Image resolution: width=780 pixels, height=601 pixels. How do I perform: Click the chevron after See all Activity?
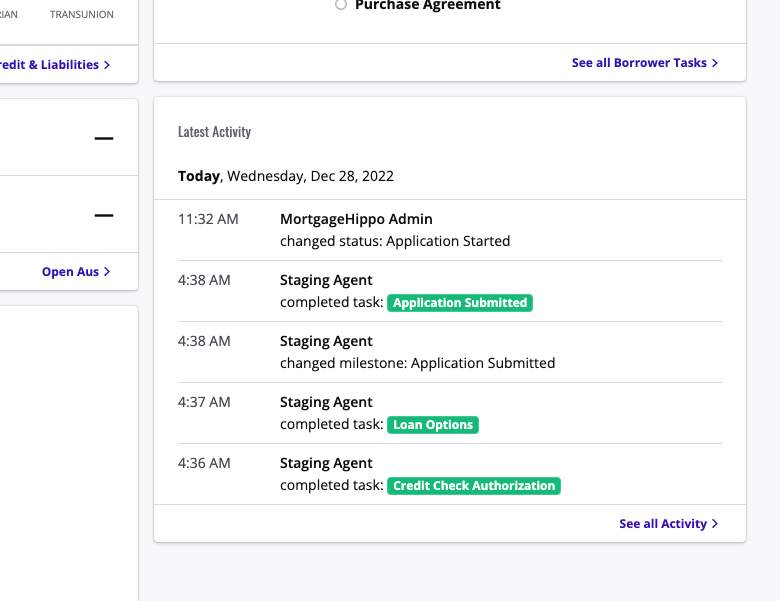(x=715, y=523)
